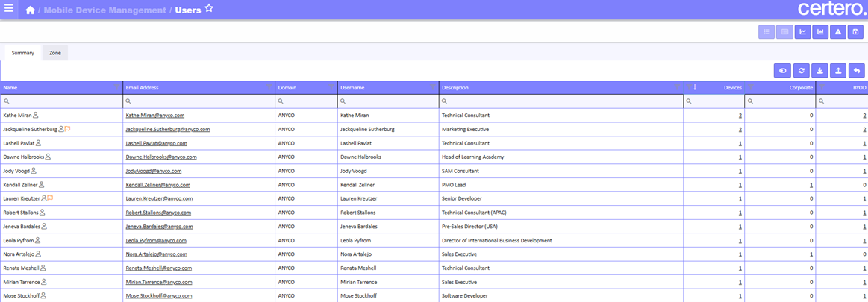Toggle the grid switch button
This screenshot has height=302, width=868.
(x=783, y=70)
